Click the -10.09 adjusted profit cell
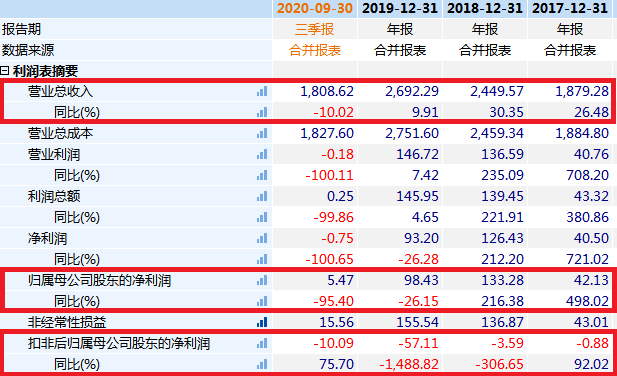 coord(334,343)
